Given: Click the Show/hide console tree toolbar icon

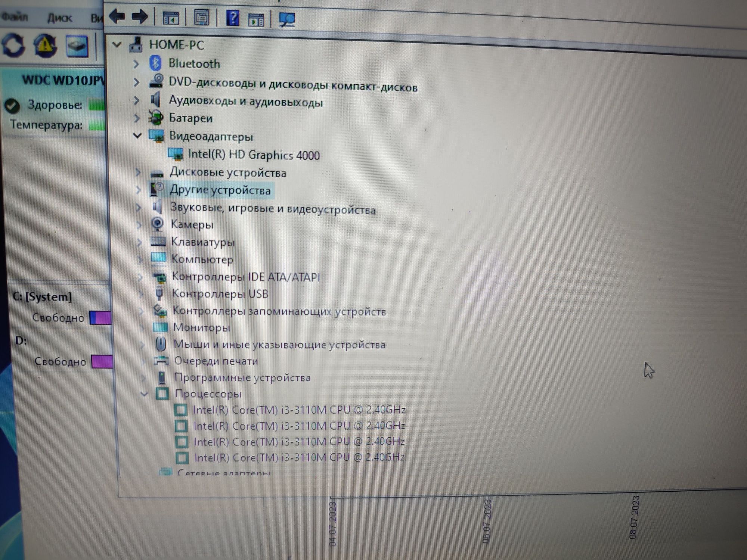Looking at the screenshot, I should (x=171, y=18).
